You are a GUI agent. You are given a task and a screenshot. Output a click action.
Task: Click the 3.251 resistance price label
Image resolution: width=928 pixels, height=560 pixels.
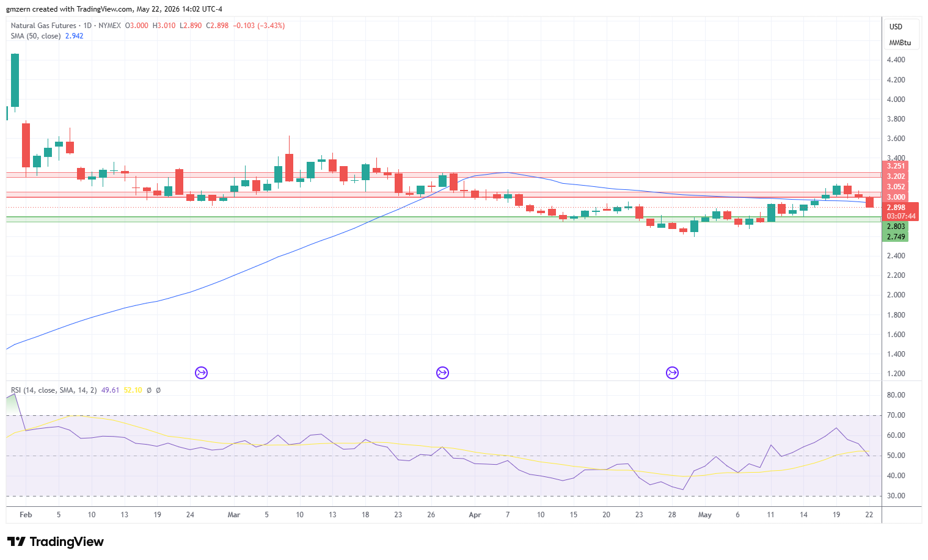point(896,166)
